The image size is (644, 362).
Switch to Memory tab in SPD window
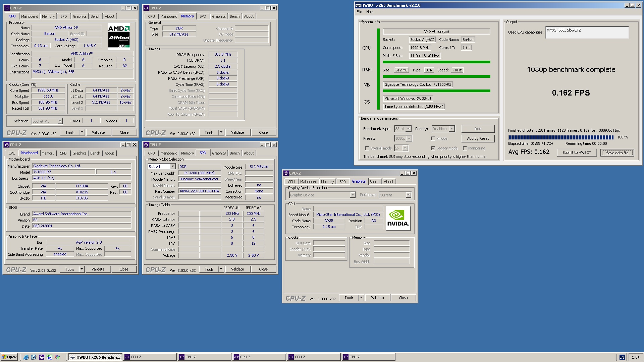[187, 153]
